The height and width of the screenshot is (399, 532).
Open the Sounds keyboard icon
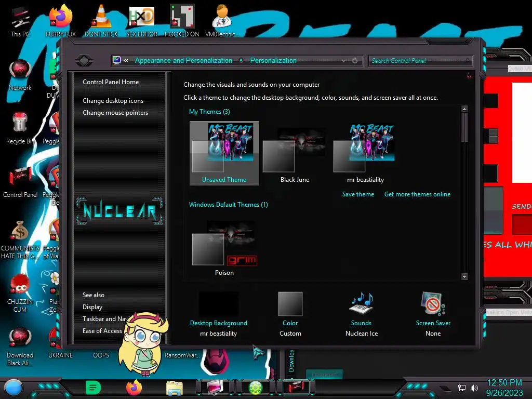pos(362,303)
